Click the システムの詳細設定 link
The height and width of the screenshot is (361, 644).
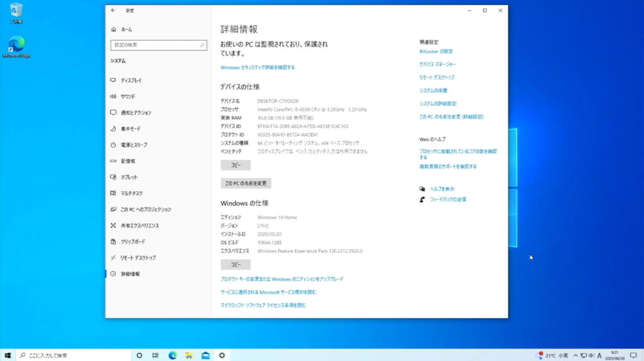[438, 104]
